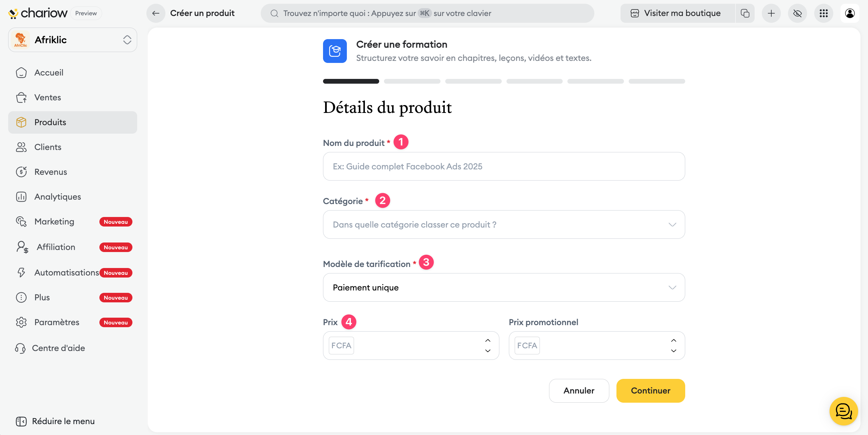
Task: Click the blue formation course icon
Action: click(335, 51)
